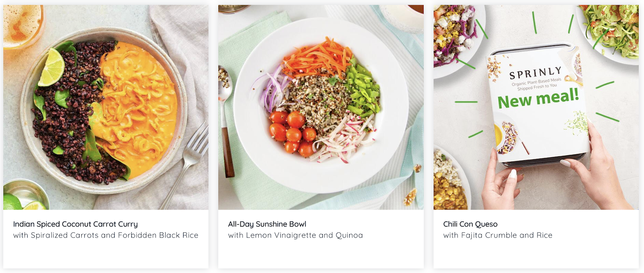Select the Chili Con Queso box photo
This screenshot has height=273, width=644.
click(x=536, y=107)
